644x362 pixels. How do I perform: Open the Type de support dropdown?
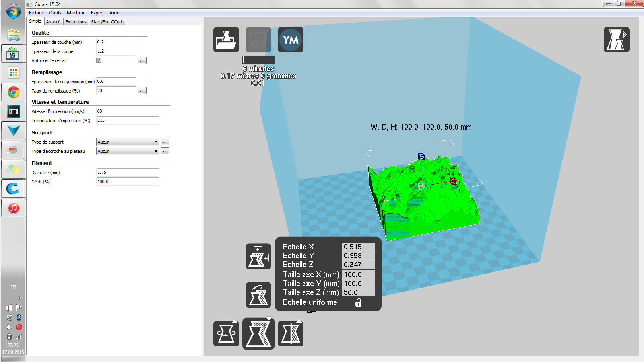tap(128, 142)
